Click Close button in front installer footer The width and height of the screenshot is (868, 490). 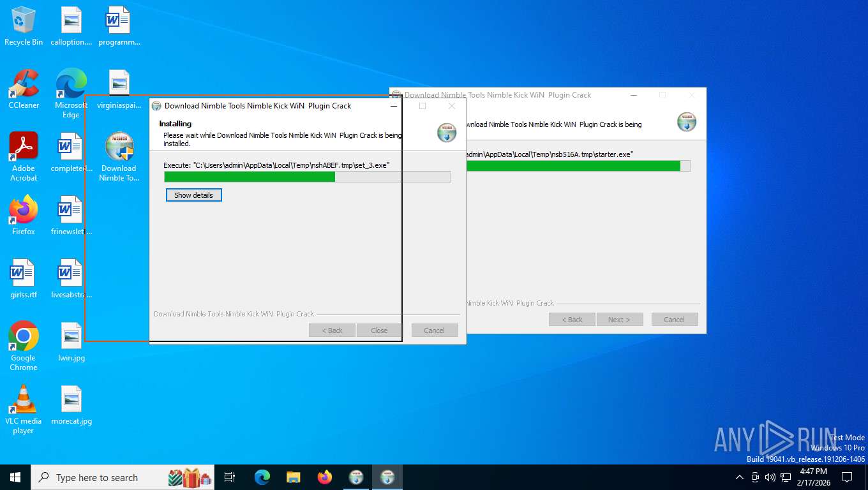click(x=379, y=330)
